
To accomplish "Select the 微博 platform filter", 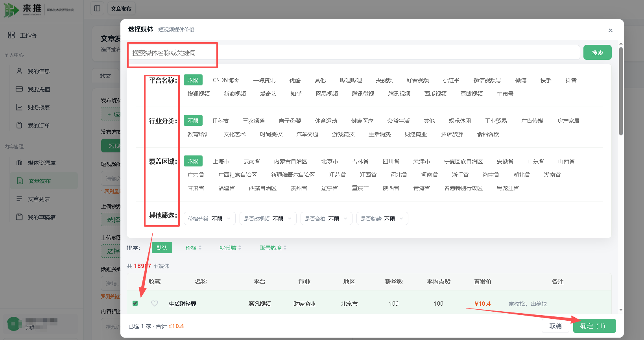I will [x=520, y=80].
